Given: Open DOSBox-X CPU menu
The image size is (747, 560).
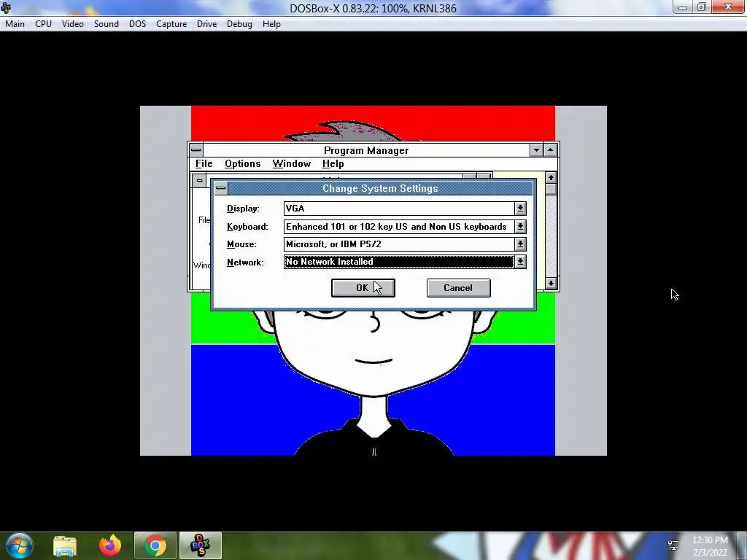Looking at the screenshot, I should pos(43,24).
